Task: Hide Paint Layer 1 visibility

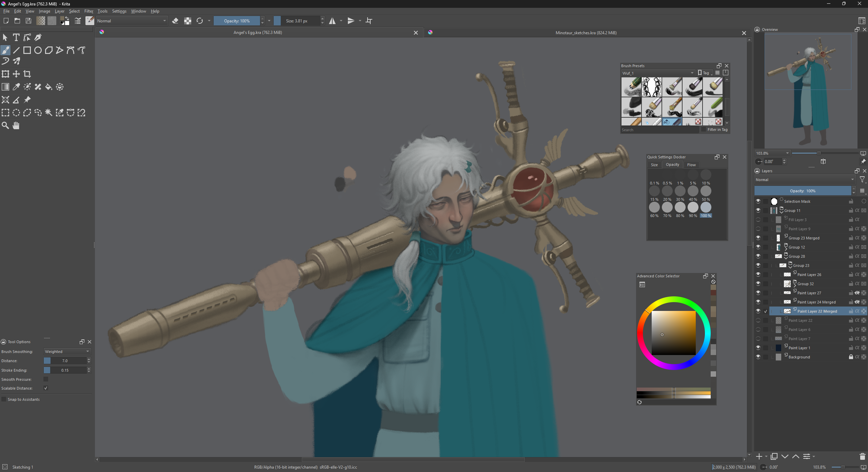Action: [758, 348]
